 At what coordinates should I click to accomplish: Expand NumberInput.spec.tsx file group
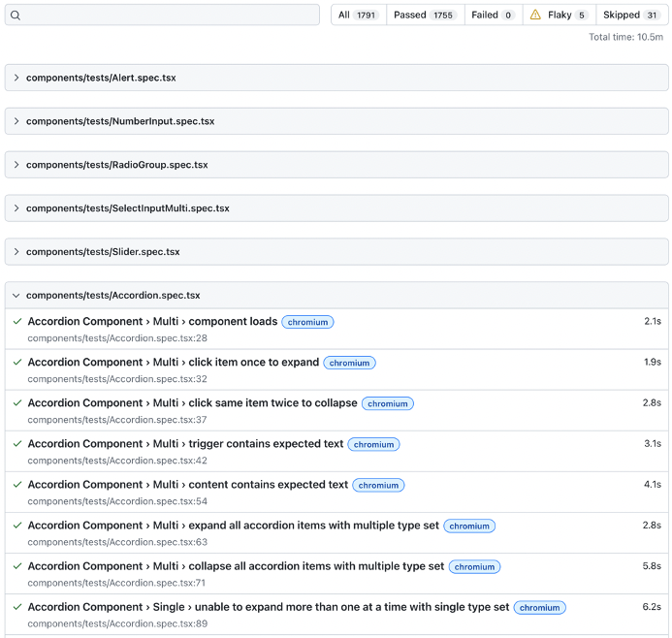point(336,121)
